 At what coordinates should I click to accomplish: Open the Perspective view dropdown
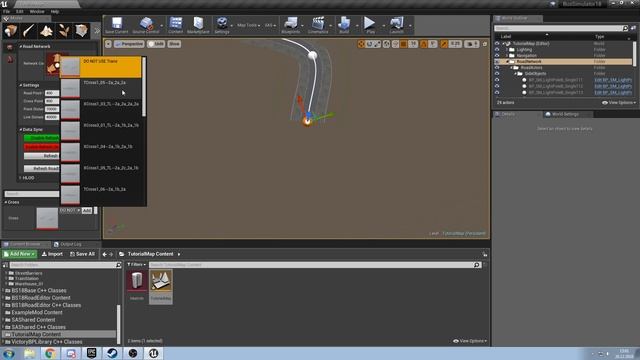pyautogui.click(x=129, y=44)
